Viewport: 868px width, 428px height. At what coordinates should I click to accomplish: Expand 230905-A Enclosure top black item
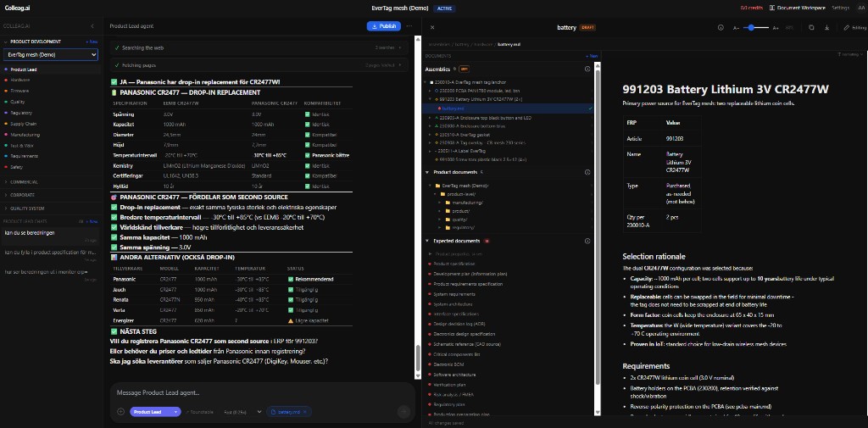click(x=431, y=118)
